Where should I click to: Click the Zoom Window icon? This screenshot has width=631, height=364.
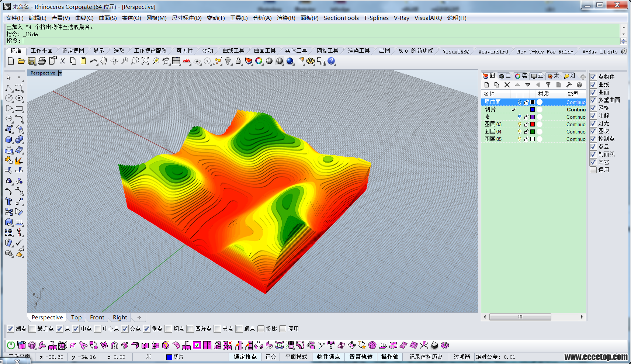click(x=135, y=61)
